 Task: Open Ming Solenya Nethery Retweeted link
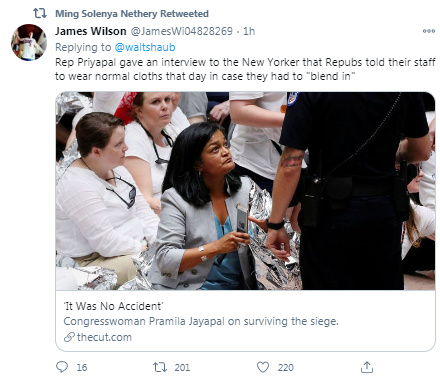[x=132, y=14]
